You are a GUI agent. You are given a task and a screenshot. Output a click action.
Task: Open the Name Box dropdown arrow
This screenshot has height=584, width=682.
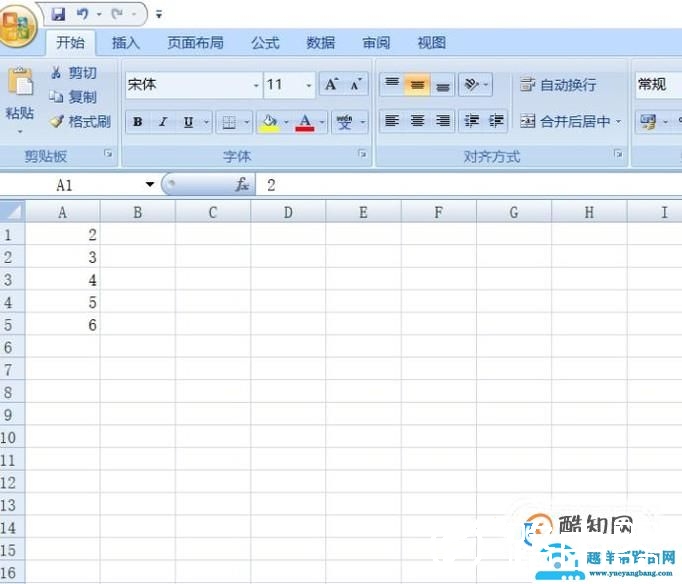pos(150,184)
